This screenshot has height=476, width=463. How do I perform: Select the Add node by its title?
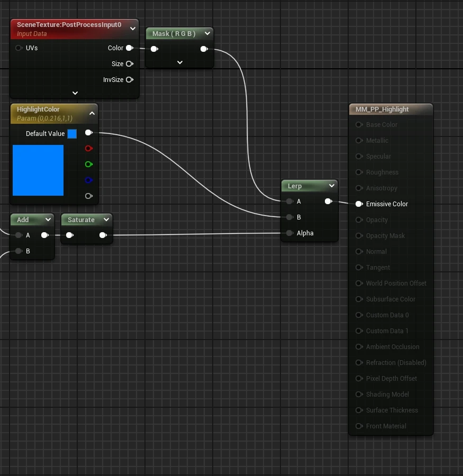[x=23, y=219]
